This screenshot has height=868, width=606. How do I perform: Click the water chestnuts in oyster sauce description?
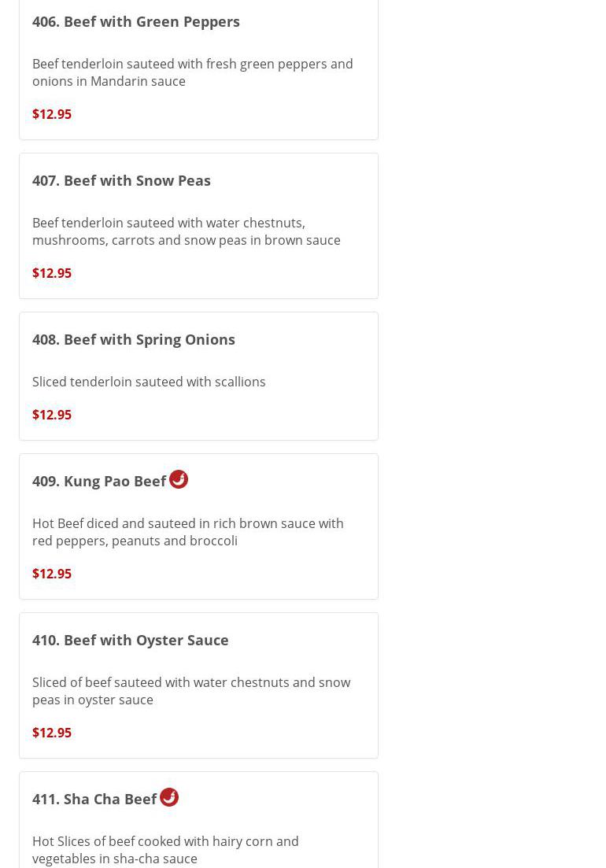point(191,691)
